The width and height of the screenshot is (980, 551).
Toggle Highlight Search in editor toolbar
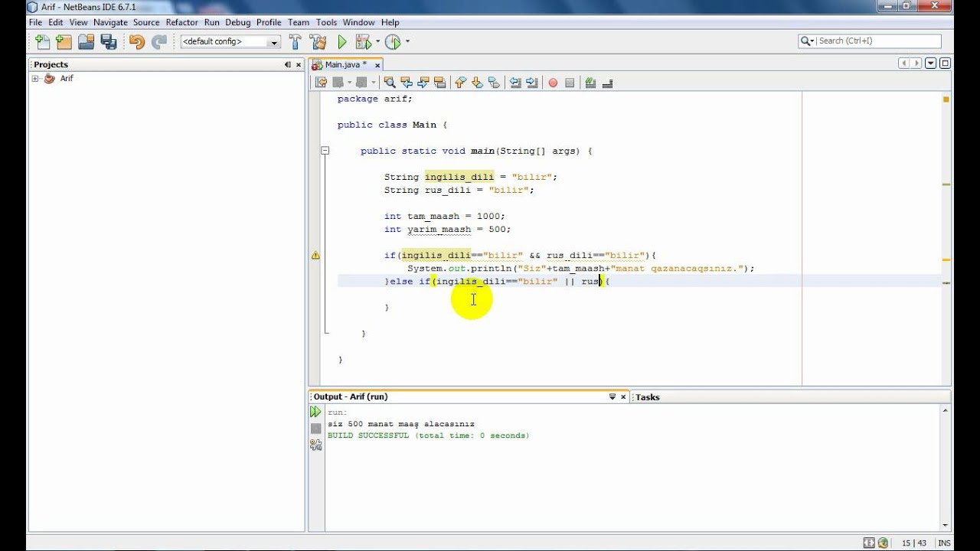pos(440,83)
